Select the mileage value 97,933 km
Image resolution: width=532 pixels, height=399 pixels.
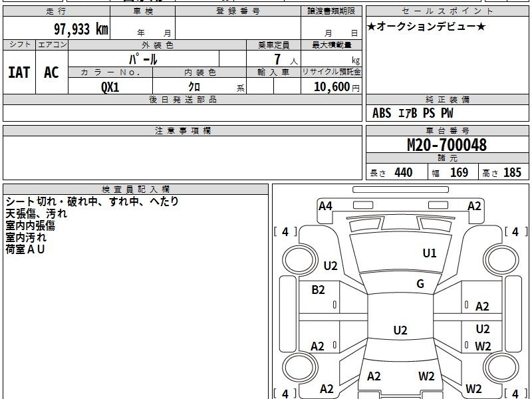pyautogui.click(x=80, y=29)
